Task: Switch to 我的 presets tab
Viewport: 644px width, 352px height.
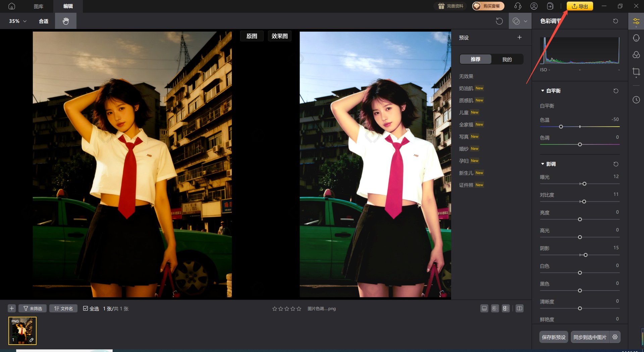Action: point(507,59)
